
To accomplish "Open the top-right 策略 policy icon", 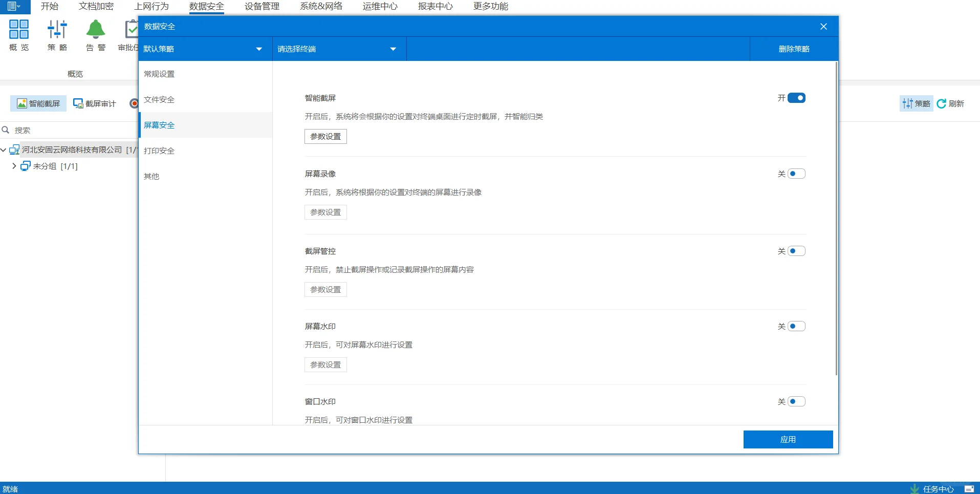I will click(x=914, y=103).
